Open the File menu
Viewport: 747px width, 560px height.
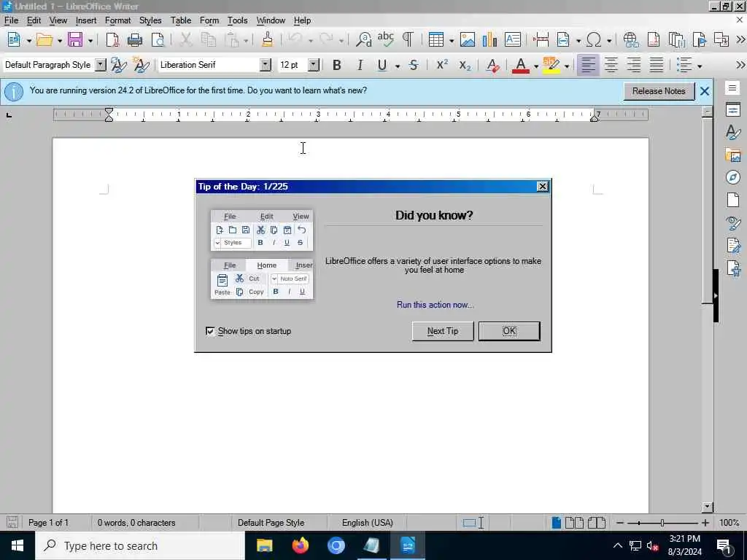pos(11,20)
